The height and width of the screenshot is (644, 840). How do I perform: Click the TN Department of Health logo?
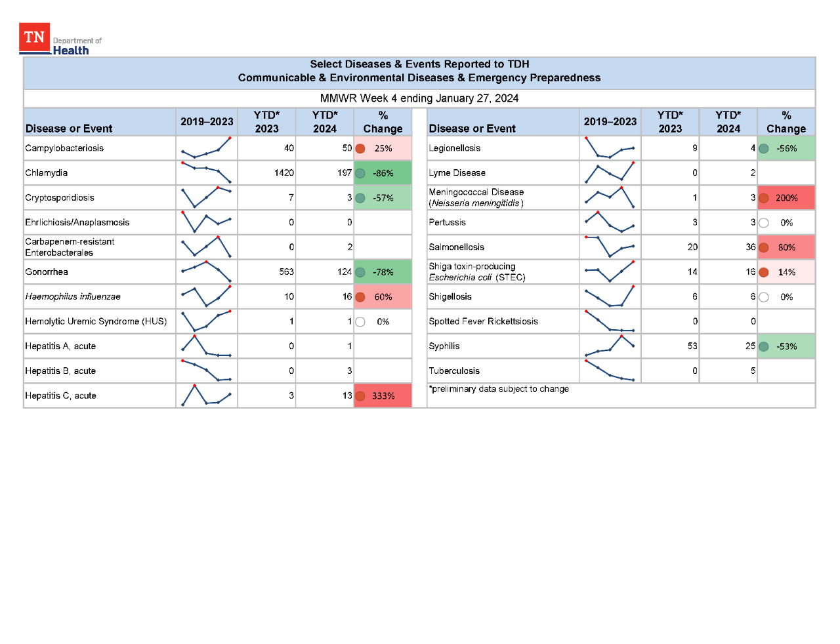[60, 39]
